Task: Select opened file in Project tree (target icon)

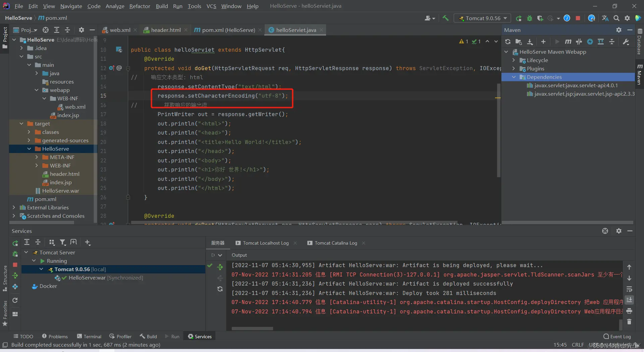Action: tap(46, 30)
